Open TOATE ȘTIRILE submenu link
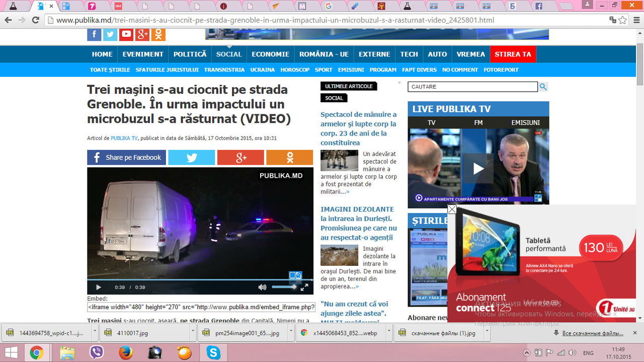Screen dimensions: 644x362 (110, 70)
